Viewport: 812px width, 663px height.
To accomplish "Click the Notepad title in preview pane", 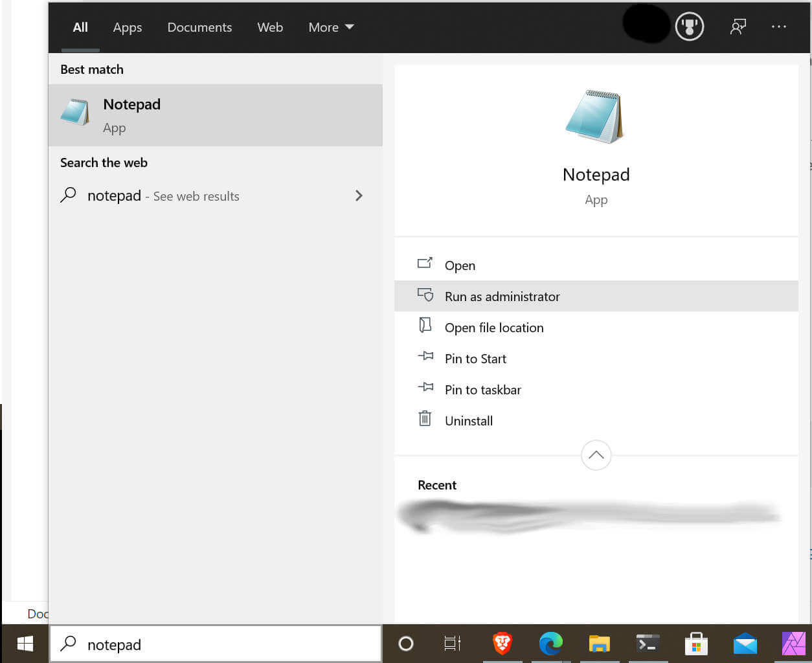I will coord(596,175).
